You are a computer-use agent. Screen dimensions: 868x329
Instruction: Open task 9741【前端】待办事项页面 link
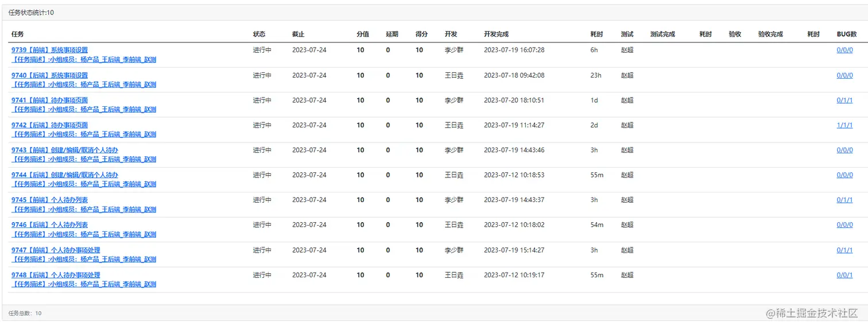49,100
